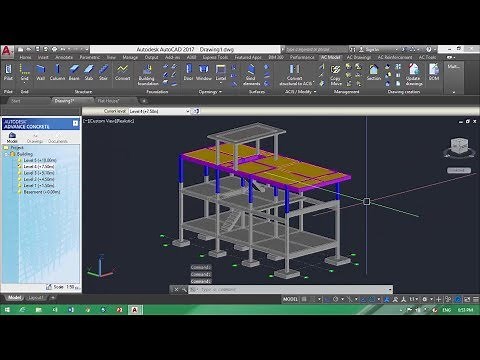Open the Quick Access Toolbar customize dropdown
480x360 pixels.
86,49
